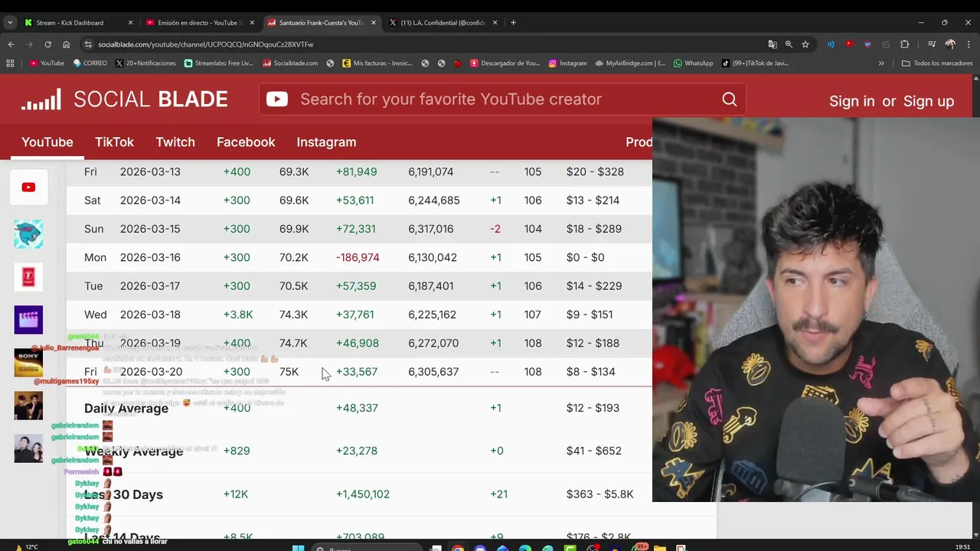Click the +3.8K subscribers value on Wednesday

pos(238,315)
